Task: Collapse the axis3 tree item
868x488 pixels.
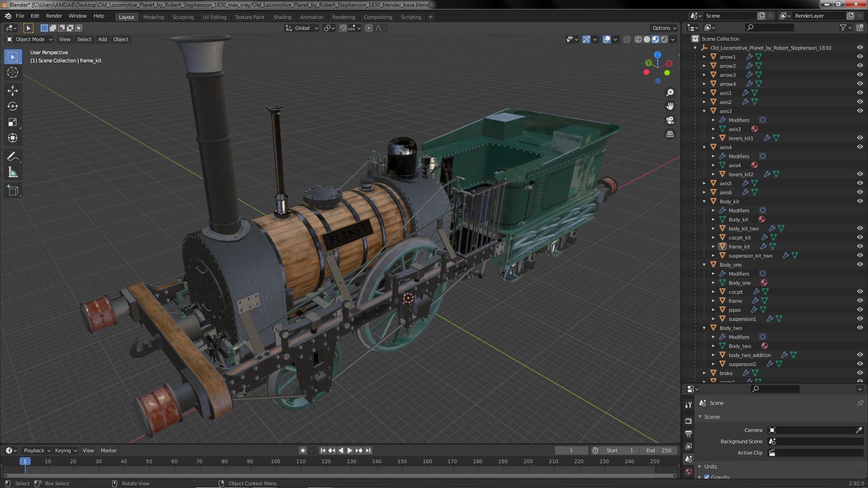Action: (x=704, y=111)
